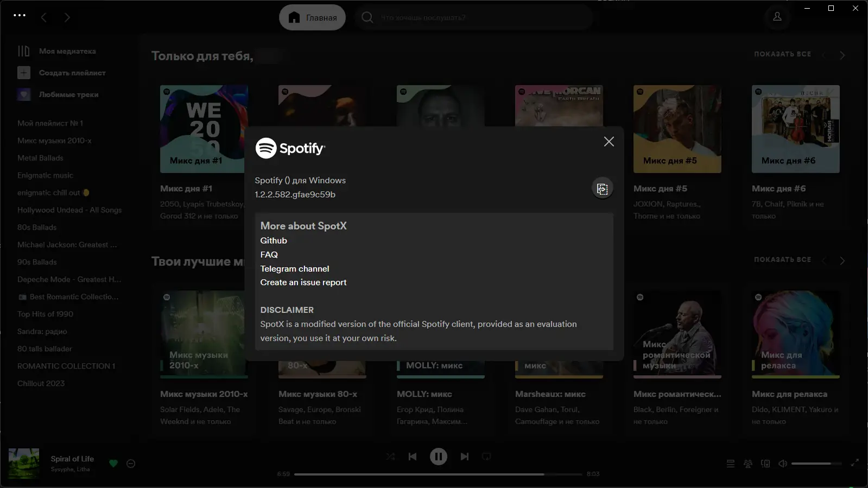This screenshot has height=488, width=868.
Task: Open the three-dot app menu
Action: [x=20, y=15]
